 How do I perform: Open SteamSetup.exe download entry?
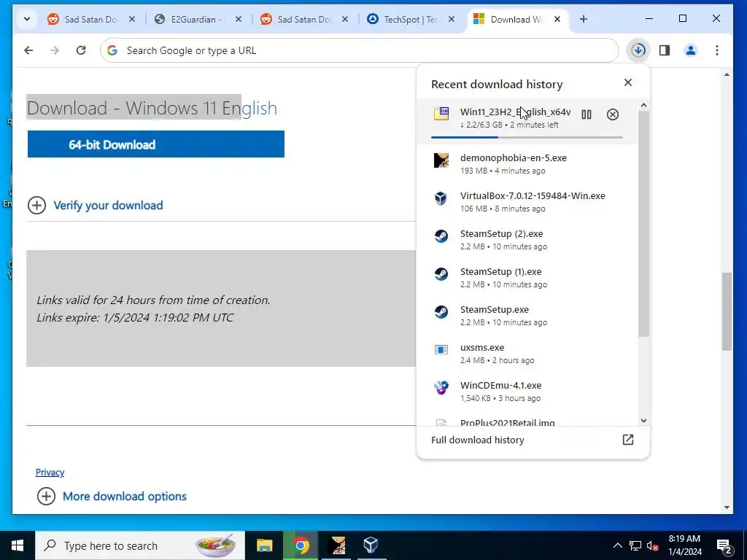pos(527,315)
